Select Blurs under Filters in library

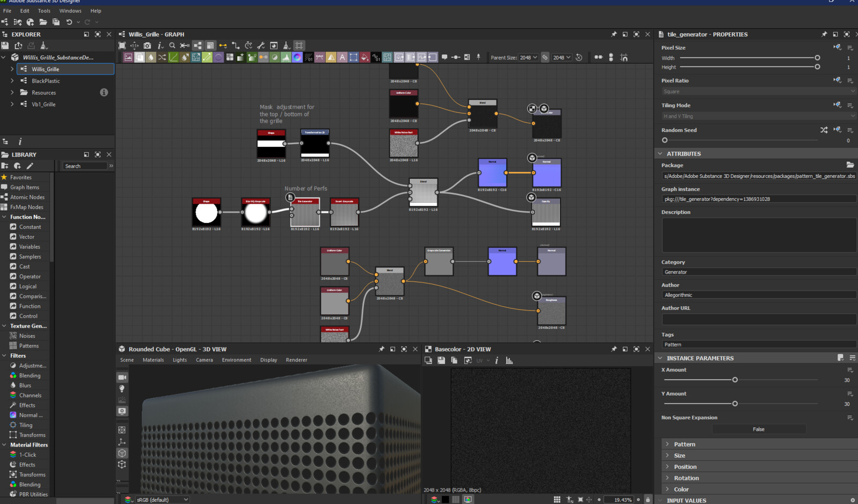[25, 386]
